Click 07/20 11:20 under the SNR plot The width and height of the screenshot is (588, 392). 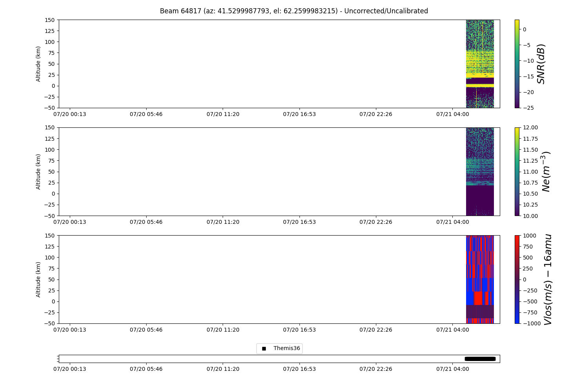[x=223, y=114]
